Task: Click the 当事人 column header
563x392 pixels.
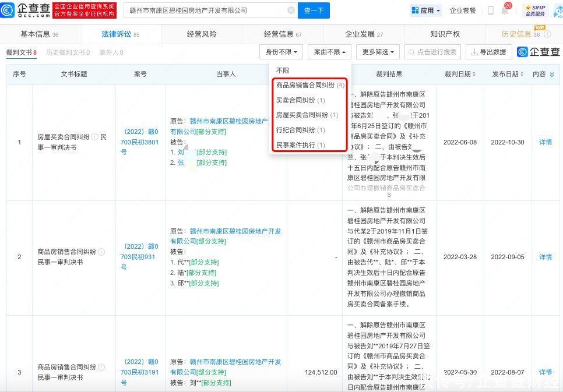Action: click(x=226, y=74)
